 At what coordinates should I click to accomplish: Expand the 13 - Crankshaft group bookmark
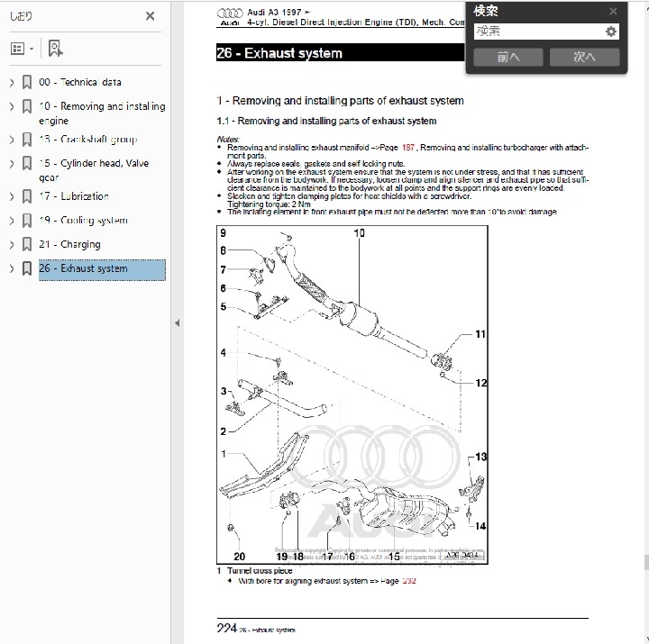click(12, 140)
